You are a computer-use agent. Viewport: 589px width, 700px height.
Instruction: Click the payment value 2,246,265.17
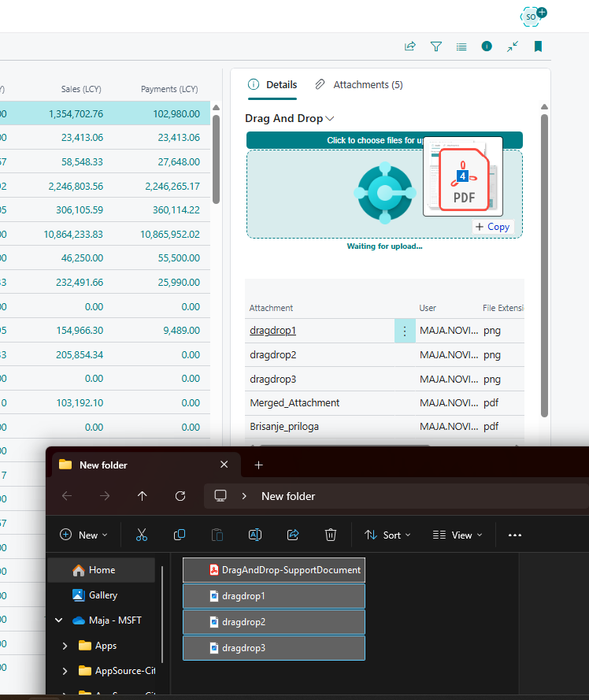[172, 186]
